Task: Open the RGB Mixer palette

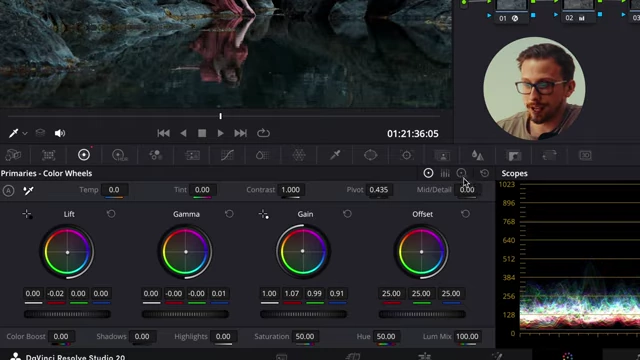Action: click(156, 155)
